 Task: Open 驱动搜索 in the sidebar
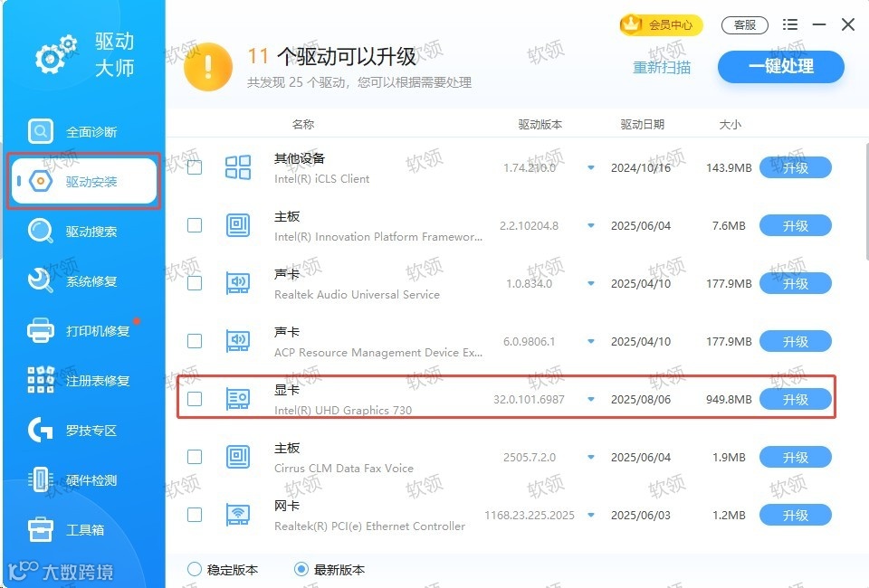coord(83,232)
